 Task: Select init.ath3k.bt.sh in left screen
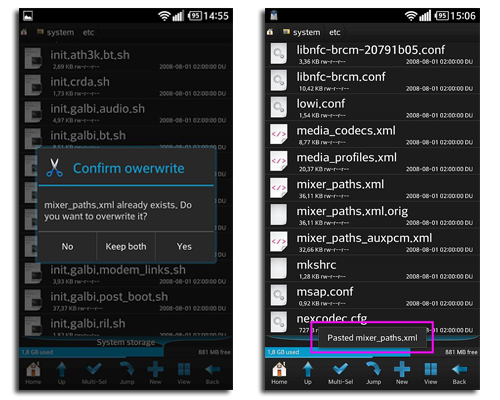[126, 59]
